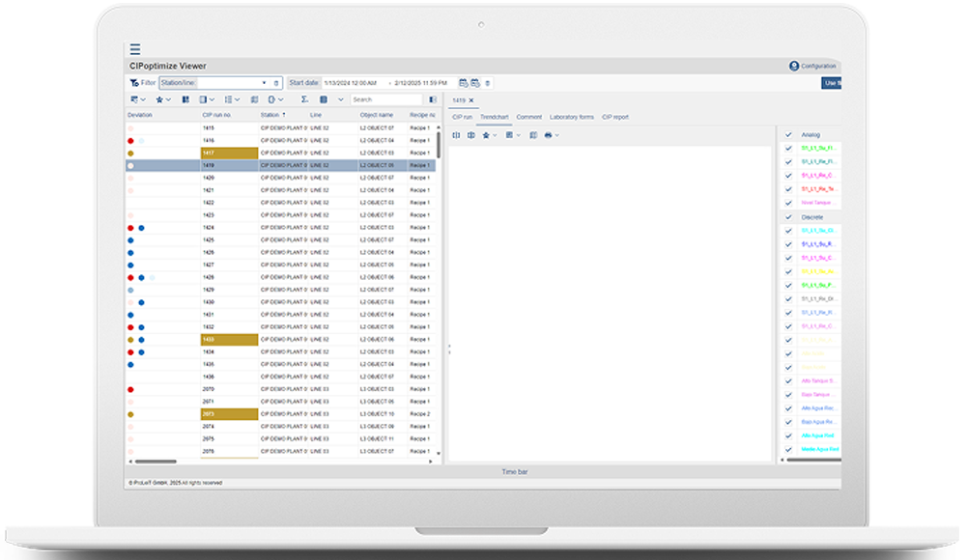Expand the print dropdown arrow in trendchart toolbar
967x560 pixels.
(556, 135)
